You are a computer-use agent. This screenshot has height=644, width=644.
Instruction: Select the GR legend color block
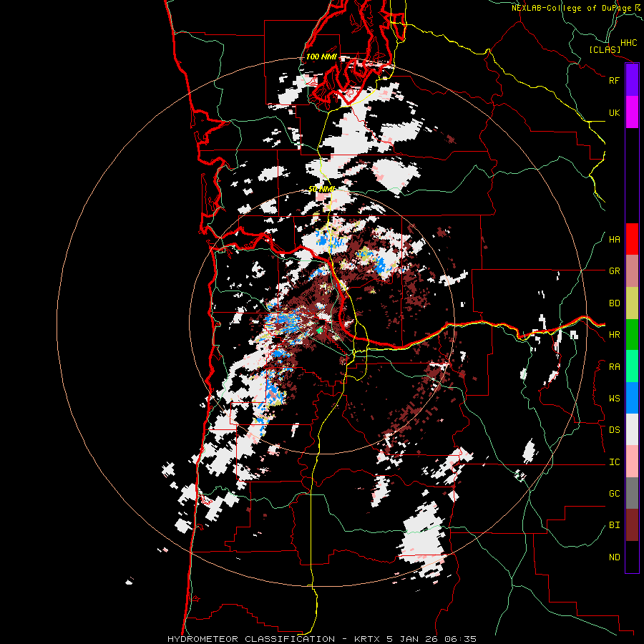coord(632,271)
